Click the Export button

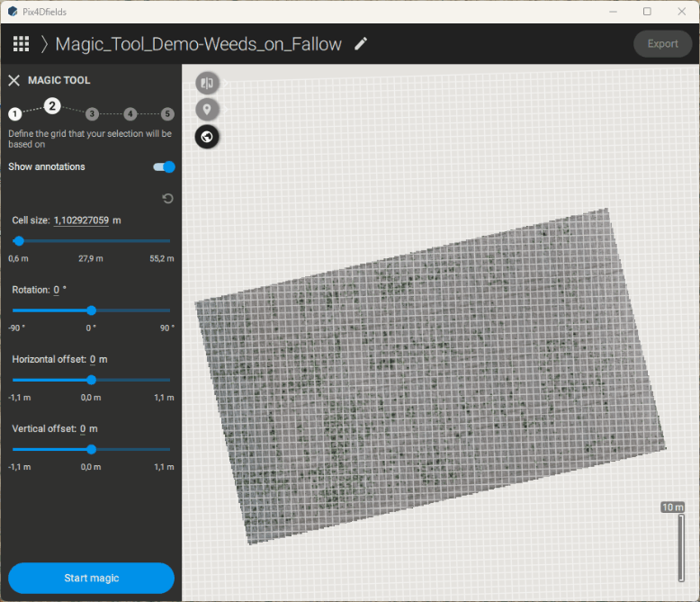662,44
